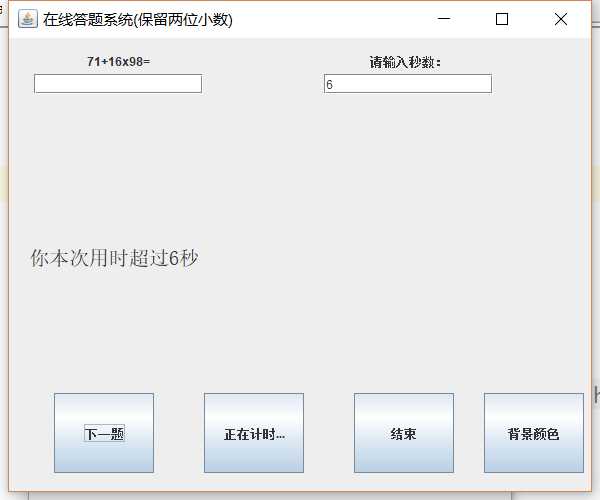Screen dimensions: 600x500
Task: Minimize the 在线答题系统 window
Action: (x=444, y=18)
